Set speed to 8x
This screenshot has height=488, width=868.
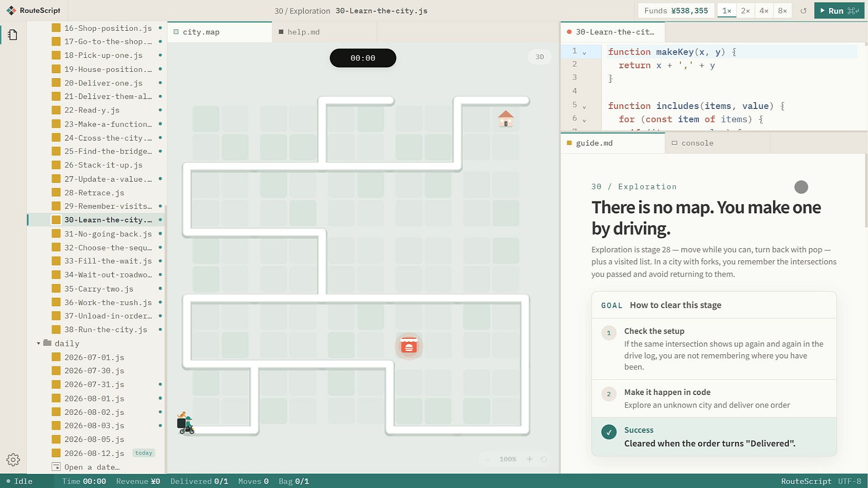click(x=783, y=10)
